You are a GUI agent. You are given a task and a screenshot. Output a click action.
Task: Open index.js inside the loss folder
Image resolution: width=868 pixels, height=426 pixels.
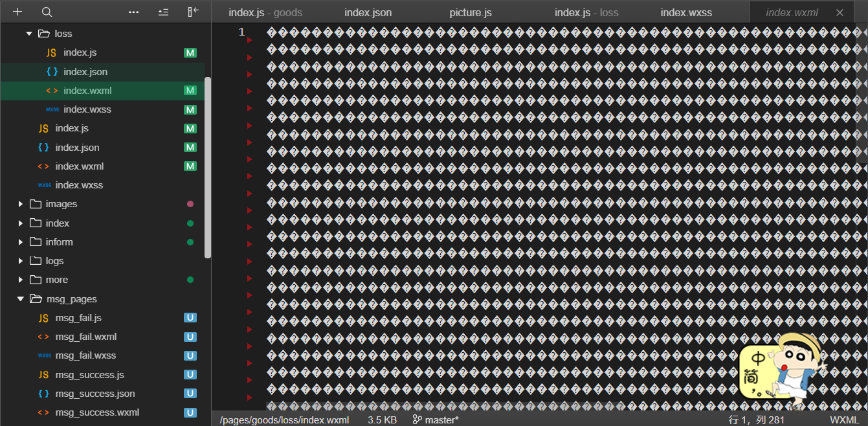coord(80,52)
